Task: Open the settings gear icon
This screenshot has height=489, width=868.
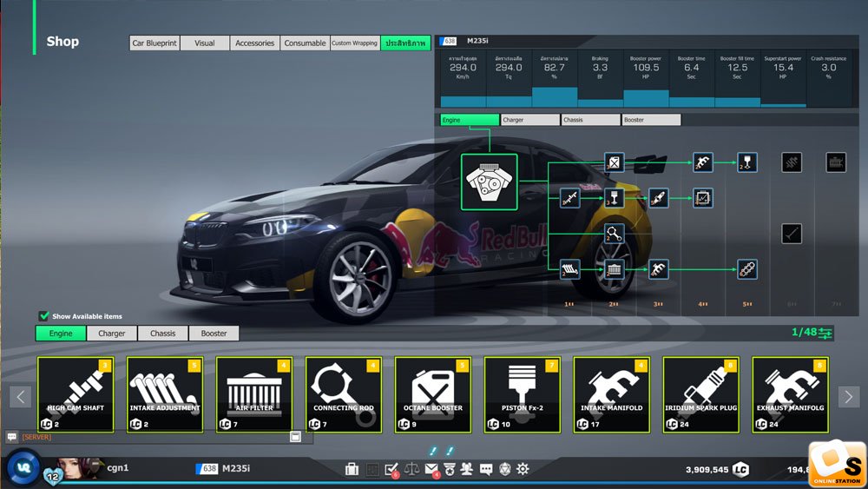Action: click(x=523, y=469)
